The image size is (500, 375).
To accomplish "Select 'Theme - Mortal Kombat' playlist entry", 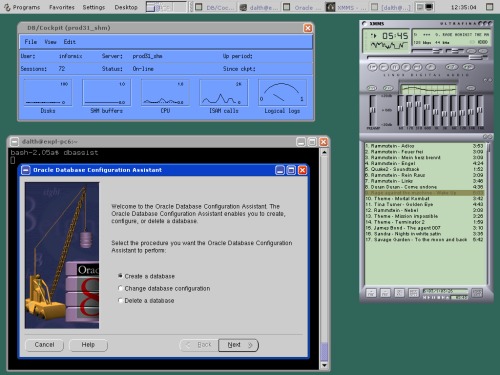I will [424, 199].
